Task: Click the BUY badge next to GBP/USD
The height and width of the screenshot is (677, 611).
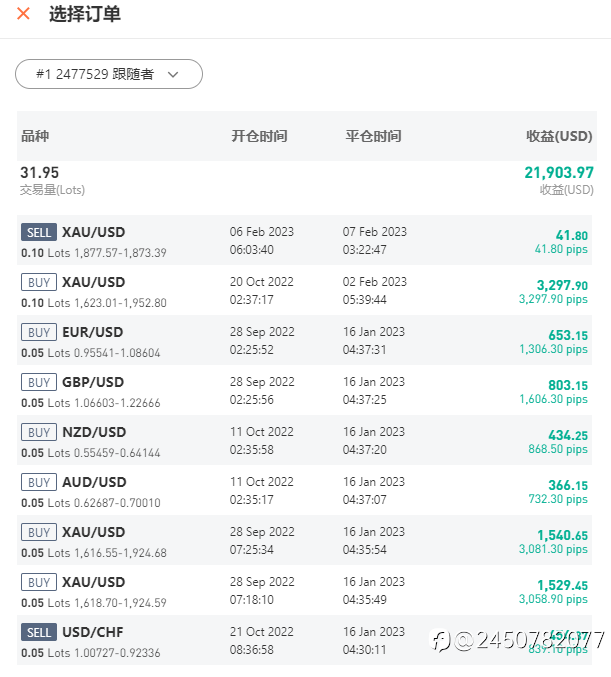Action: [39, 382]
